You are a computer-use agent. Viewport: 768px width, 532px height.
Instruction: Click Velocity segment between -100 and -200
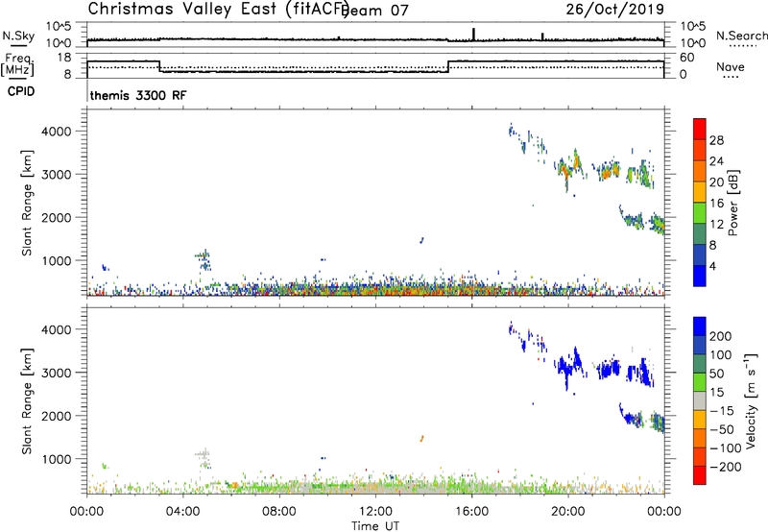click(700, 456)
